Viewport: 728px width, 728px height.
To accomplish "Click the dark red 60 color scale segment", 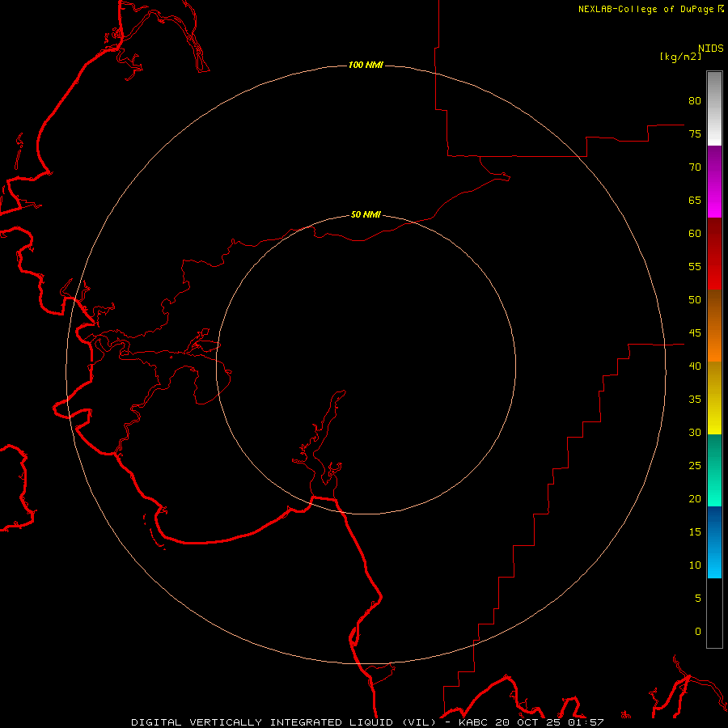I will click(714, 236).
